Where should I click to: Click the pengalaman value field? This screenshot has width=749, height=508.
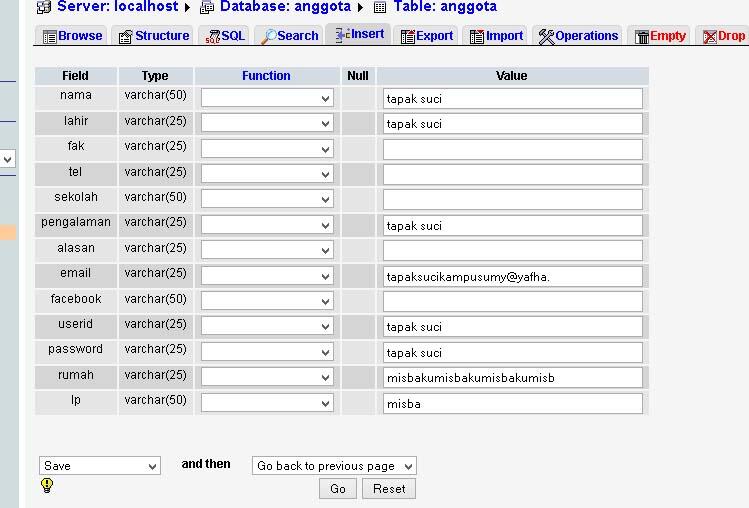(x=513, y=225)
